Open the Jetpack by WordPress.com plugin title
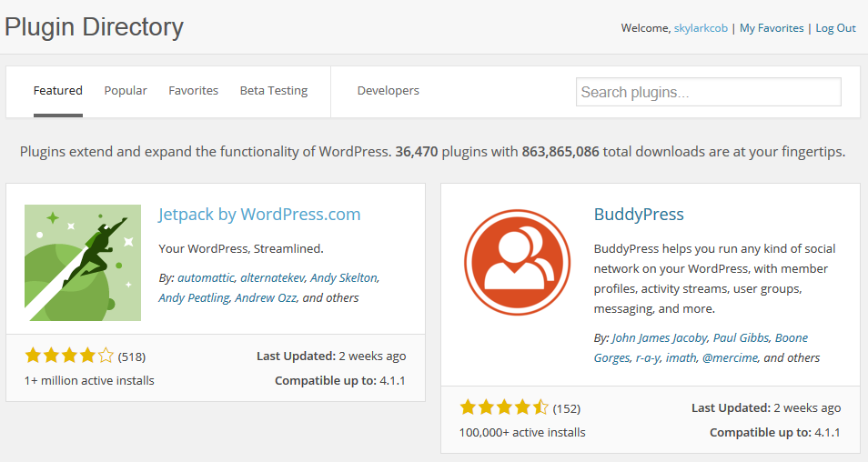Screen dimensions: 868x462 point(259,214)
